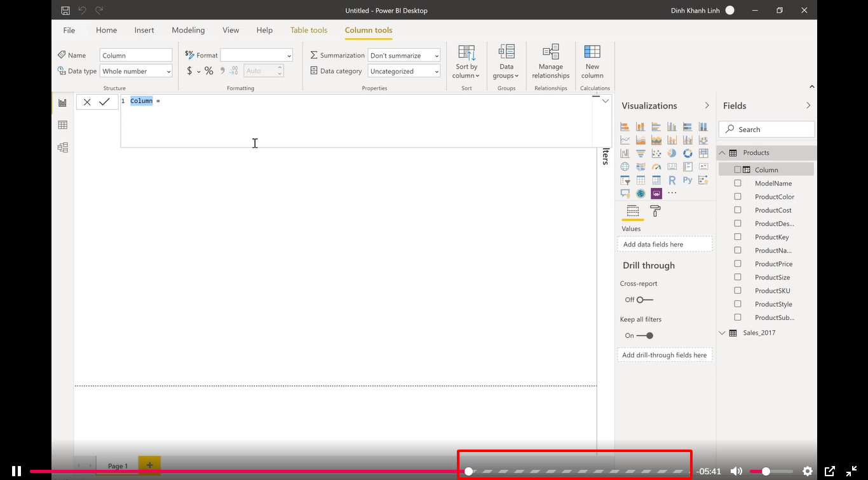Click Add drill-through fields here box
This screenshot has height=480, width=868.
pyautogui.click(x=665, y=355)
